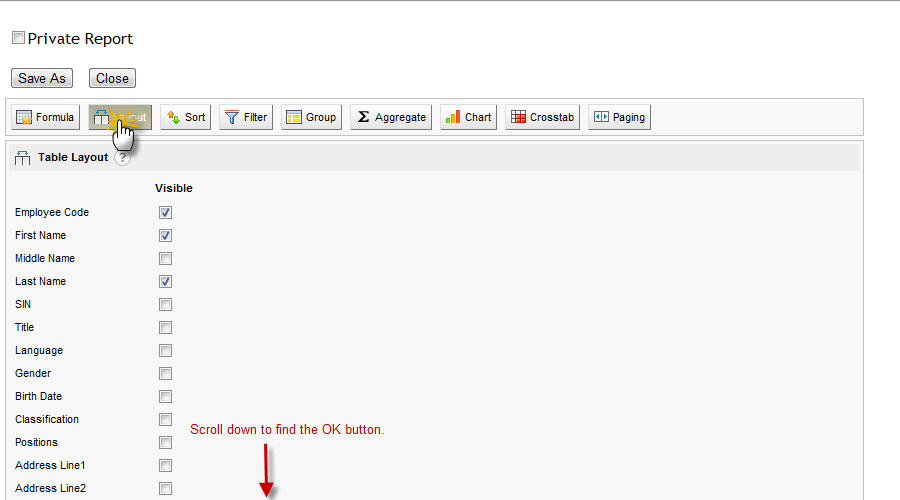Enable Birth Date column visibility
The image size is (900, 500).
coord(165,396)
